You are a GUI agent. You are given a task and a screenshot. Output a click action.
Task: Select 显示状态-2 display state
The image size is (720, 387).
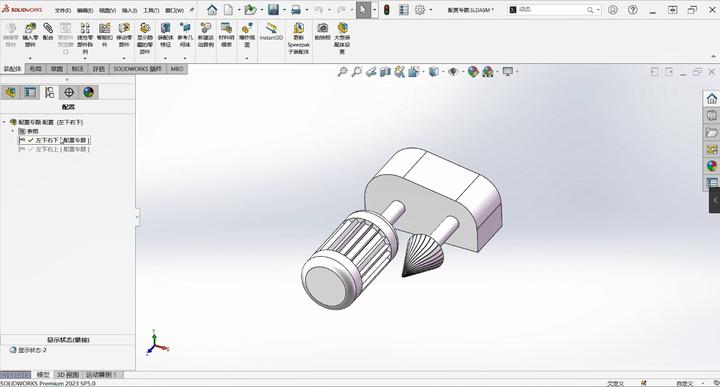(x=28, y=350)
